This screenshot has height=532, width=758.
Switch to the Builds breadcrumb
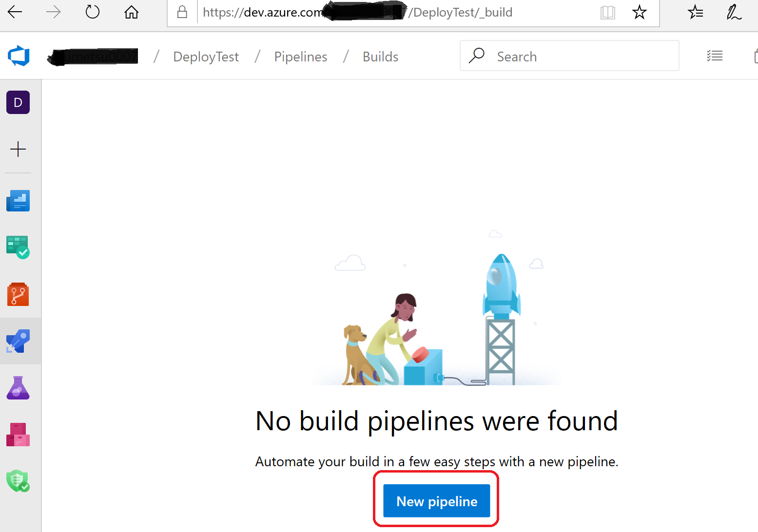pyautogui.click(x=380, y=57)
